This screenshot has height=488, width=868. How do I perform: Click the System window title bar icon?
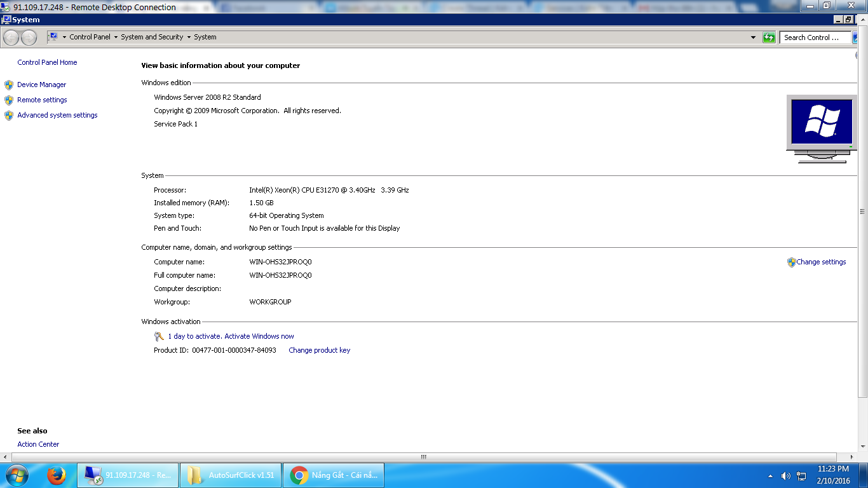pos(6,20)
